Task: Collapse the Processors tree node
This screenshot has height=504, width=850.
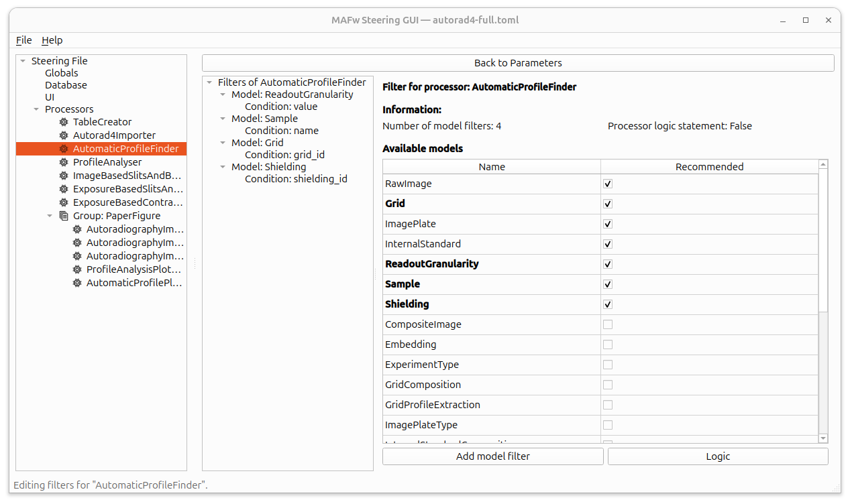Action: tap(36, 109)
